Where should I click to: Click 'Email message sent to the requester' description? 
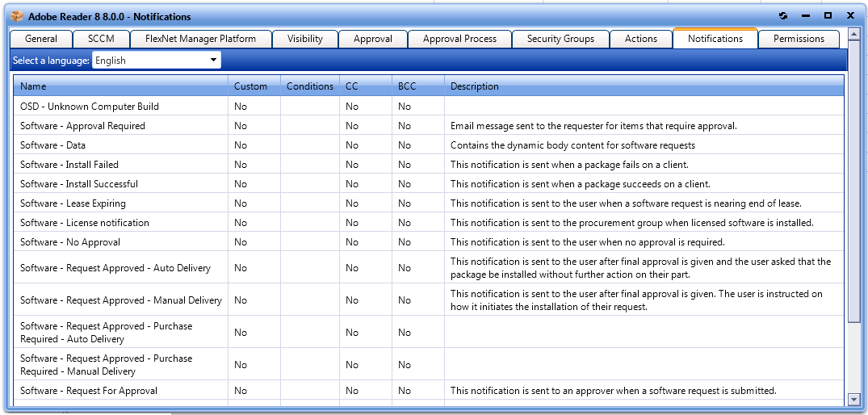(x=593, y=126)
